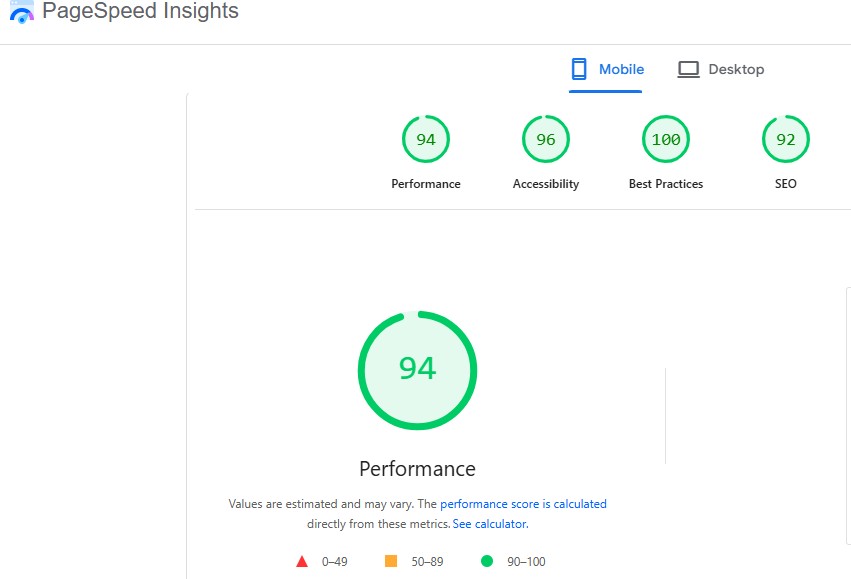
Task: Open the SEO score gauge 92
Action: [786, 139]
